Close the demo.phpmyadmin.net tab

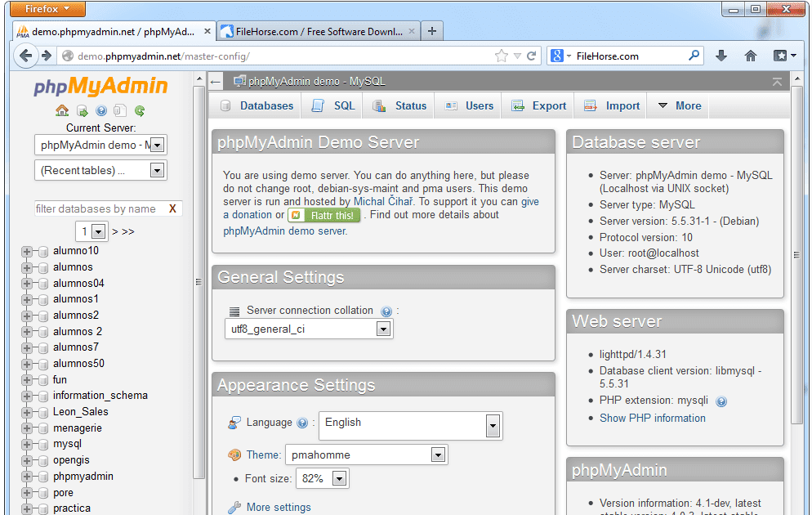coord(207,32)
